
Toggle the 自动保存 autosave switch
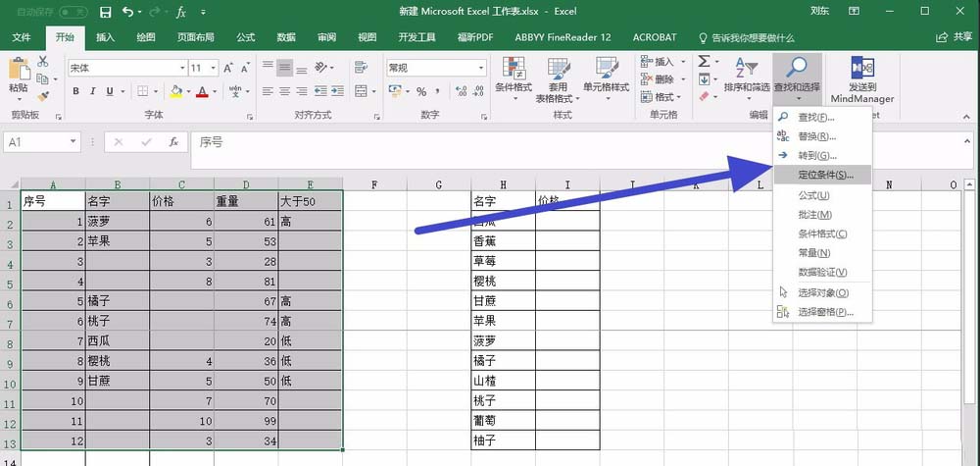point(73,12)
